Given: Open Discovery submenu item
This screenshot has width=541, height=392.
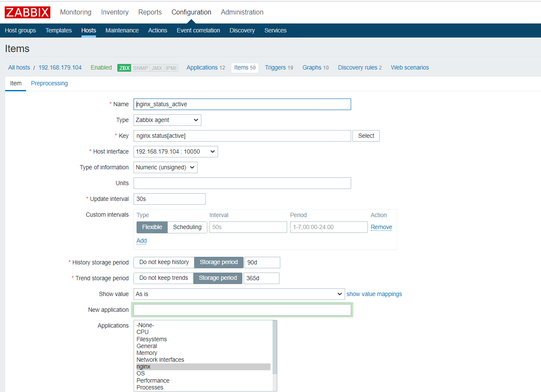Looking at the screenshot, I should tap(242, 30).
